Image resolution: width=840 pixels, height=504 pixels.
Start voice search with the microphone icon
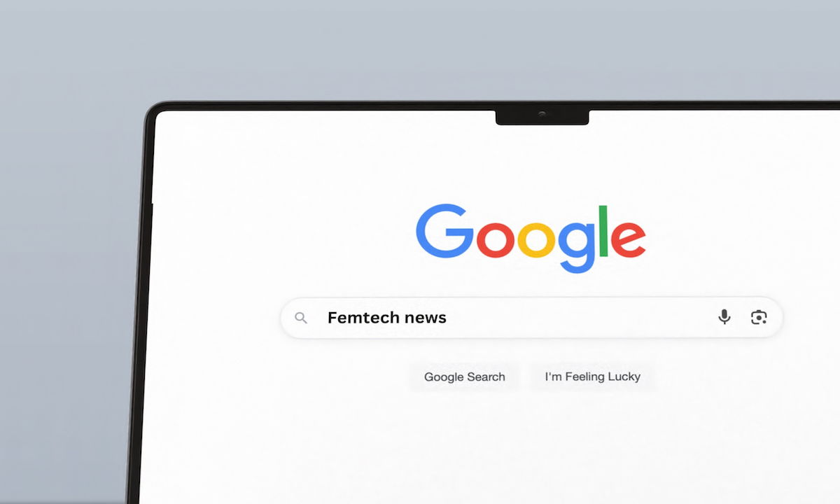(x=724, y=317)
